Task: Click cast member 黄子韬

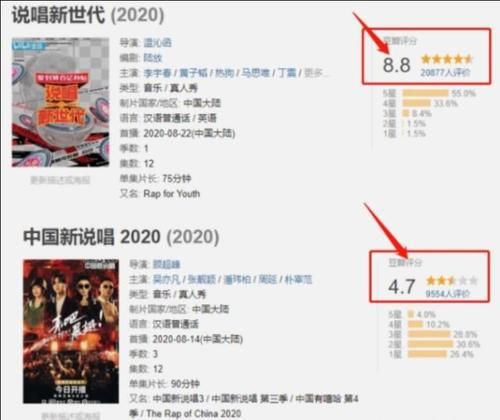Action: point(193,73)
